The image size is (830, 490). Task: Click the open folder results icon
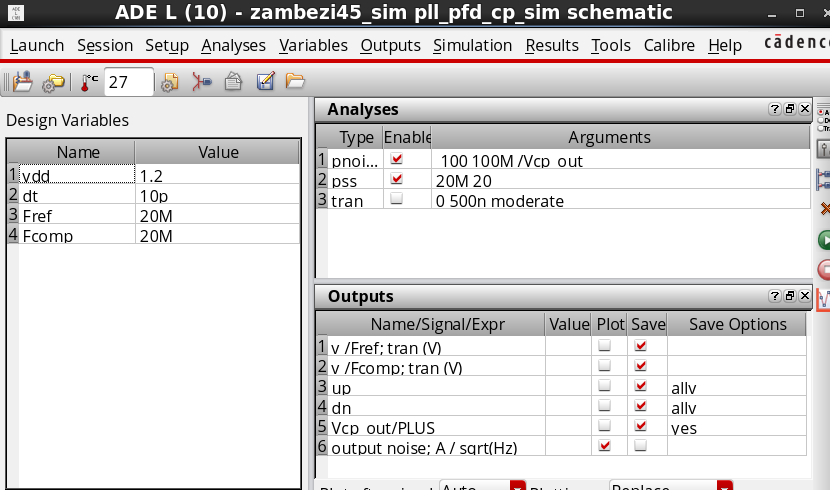(295, 81)
